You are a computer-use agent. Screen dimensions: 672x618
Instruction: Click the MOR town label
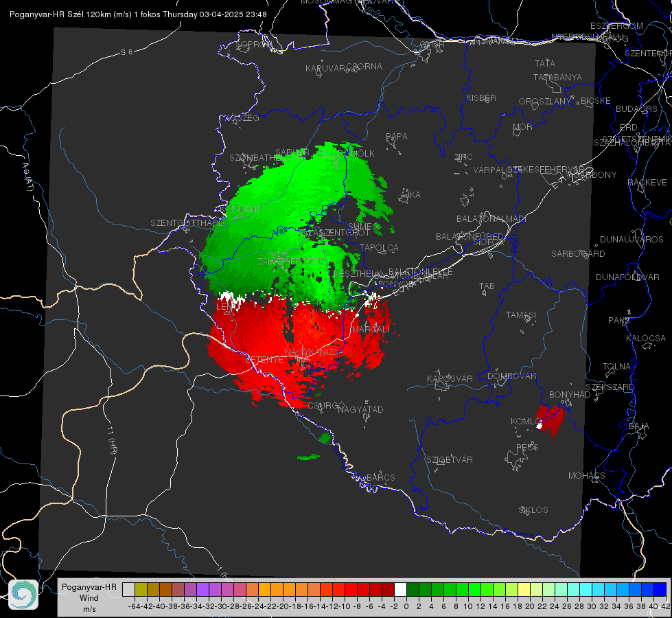pyautogui.click(x=523, y=126)
